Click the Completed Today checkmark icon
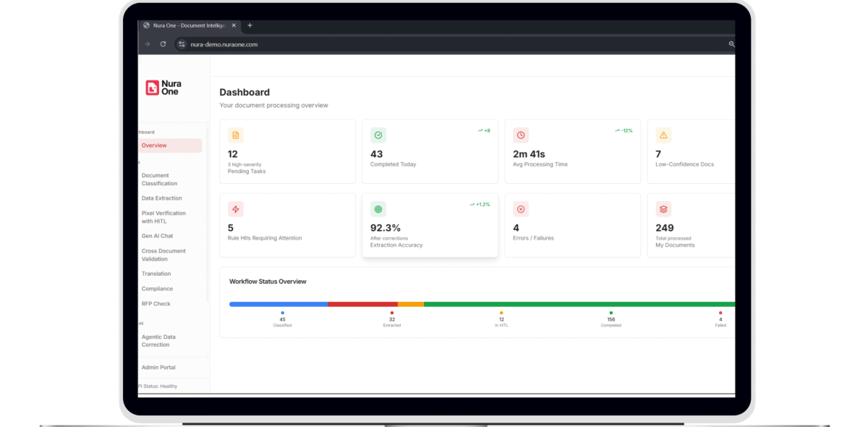The height and width of the screenshot is (427, 868). (378, 135)
